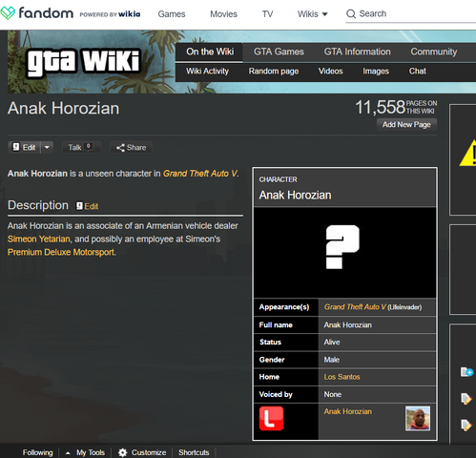Click the Add New Page button
Viewport: 476px width, 458px height.
(x=406, y=124)
